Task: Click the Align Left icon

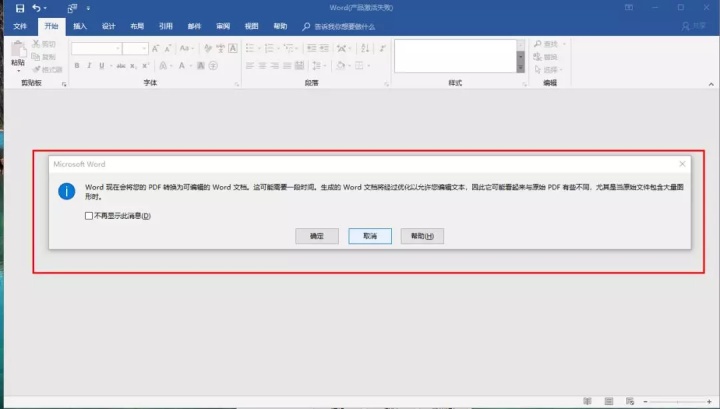Action: [250, 66]
